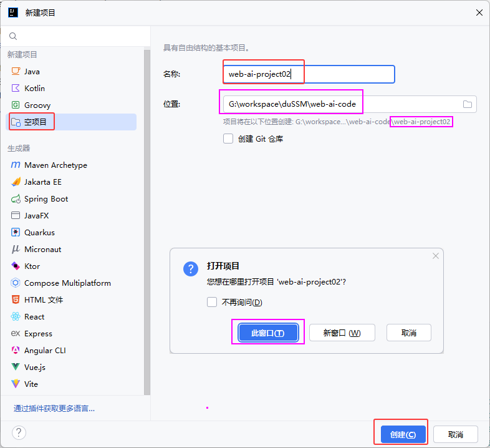Open the 通过插件获取更多语言 link
Screen dimensions: 490x448
pyautogui.click(x=54, y=409)
